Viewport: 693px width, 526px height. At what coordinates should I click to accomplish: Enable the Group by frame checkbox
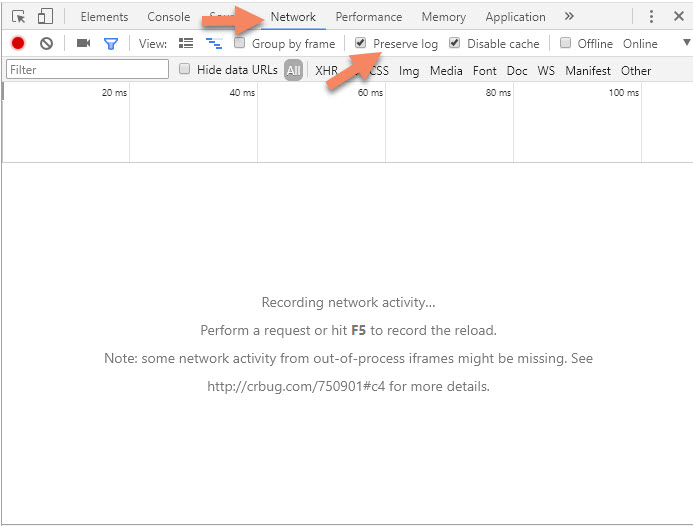pos(240,43)
